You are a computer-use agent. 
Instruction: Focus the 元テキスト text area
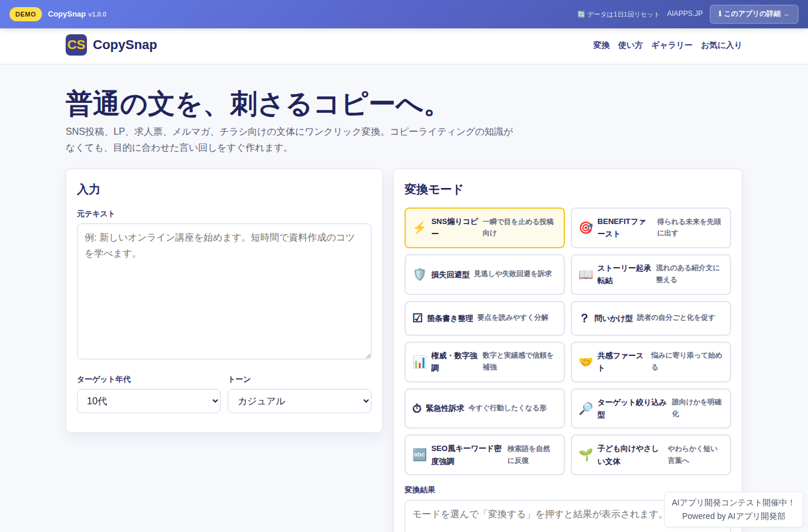click(x=224, y=291)
